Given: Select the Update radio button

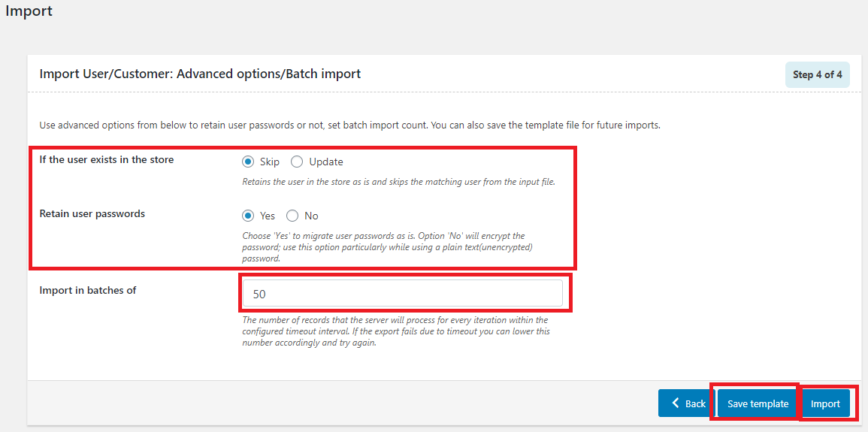Looking at the screenshot, I should [x=298, y=162].
